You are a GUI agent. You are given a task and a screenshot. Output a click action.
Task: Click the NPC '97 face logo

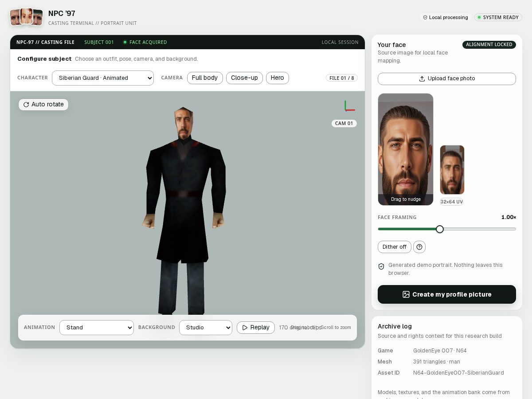(x=27, y=17)
